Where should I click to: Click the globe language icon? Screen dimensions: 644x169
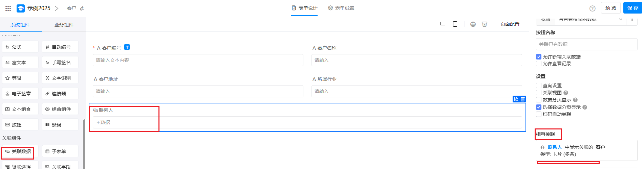pos(473,24)
